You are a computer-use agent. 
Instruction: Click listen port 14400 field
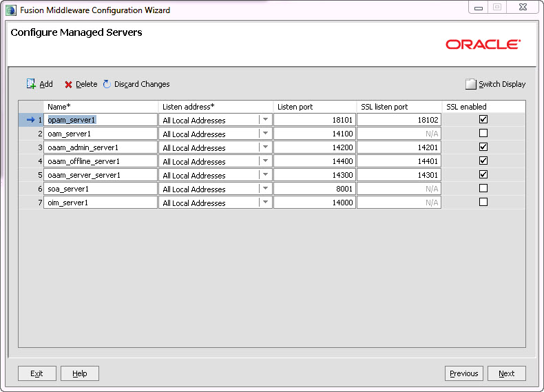point(315,161)
